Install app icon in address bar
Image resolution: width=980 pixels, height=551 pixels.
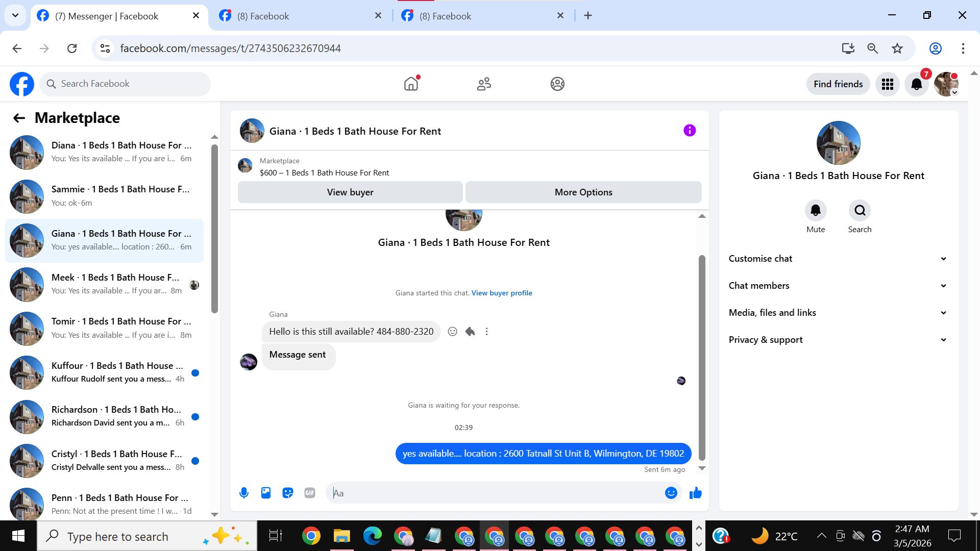click(848, 48)
